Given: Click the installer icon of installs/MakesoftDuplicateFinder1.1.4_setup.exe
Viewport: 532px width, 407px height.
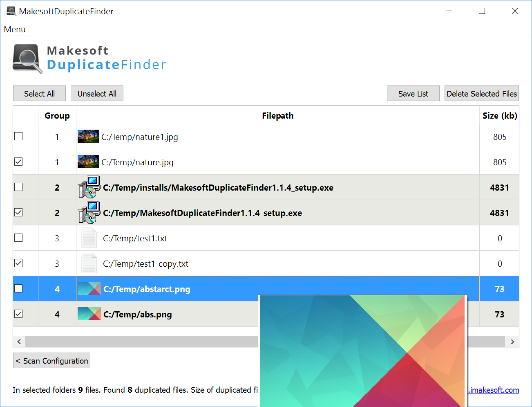Looking at the screenshot, I should (x=89, y=187).
